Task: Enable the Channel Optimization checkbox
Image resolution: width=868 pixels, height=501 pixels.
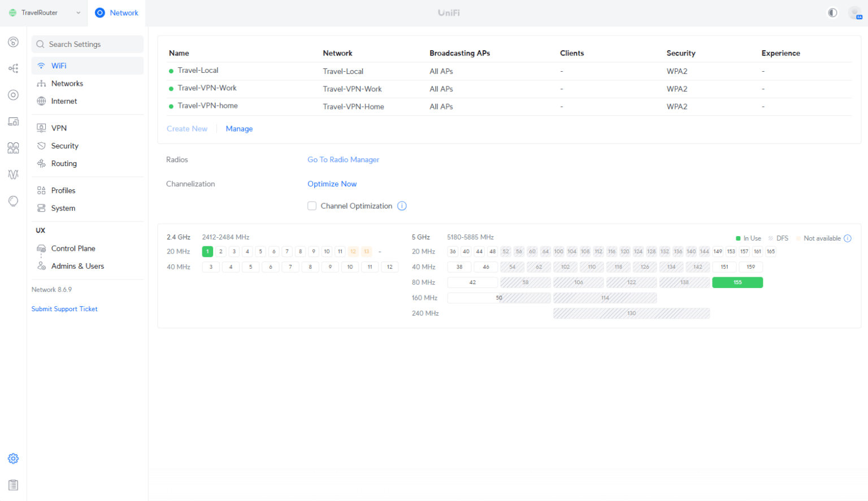Action: tap(312, 206)
